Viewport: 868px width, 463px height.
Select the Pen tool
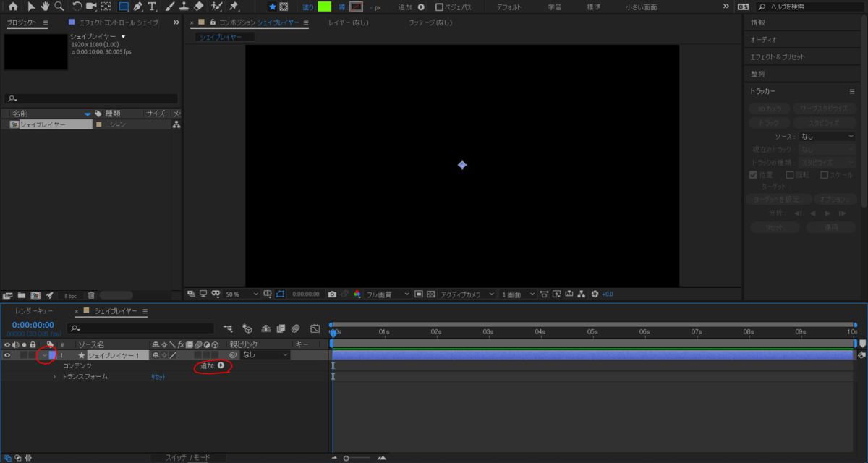(137, 7)
